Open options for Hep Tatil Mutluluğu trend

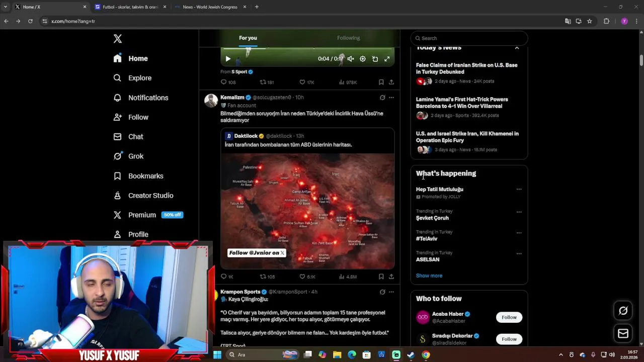tap(519, 190)
